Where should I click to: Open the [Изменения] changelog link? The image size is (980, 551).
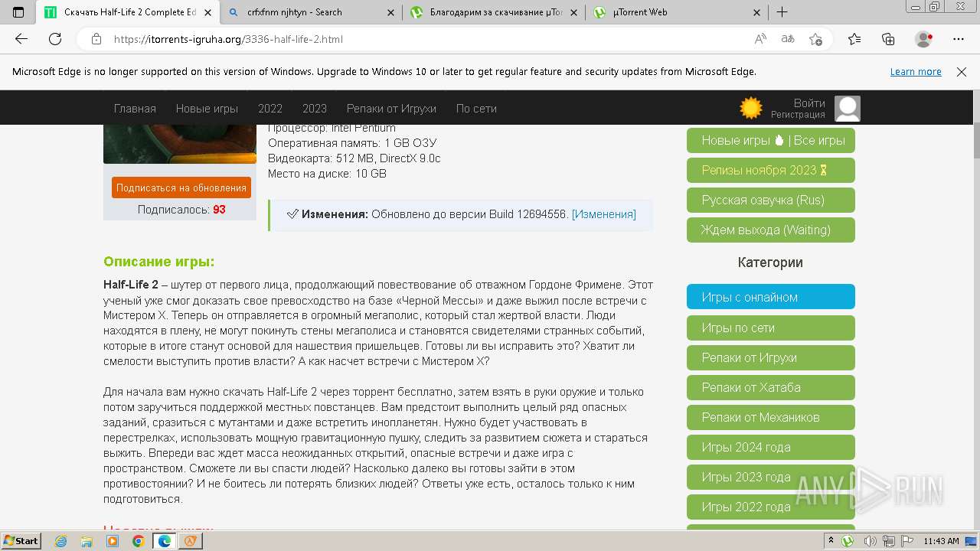point(604,214)
